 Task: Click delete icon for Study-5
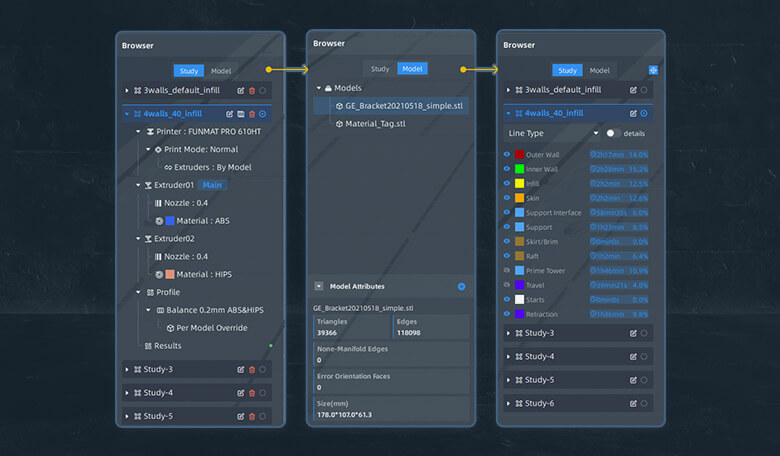coord(251,416)
